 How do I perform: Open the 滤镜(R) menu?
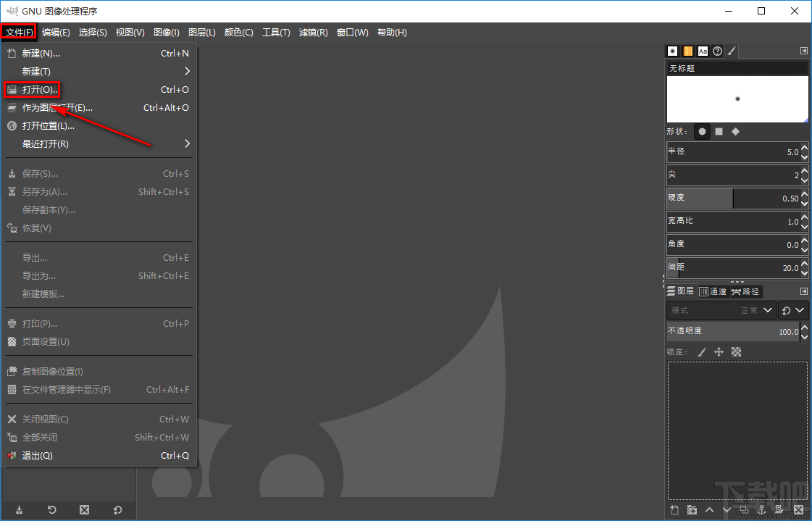(x=314, y=32)
